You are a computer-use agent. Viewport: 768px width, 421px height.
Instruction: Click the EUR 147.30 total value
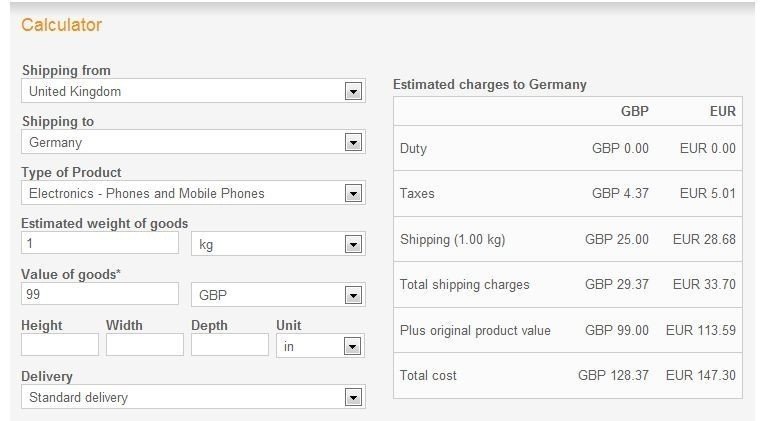pyautogui.click(x=701, y=375)
